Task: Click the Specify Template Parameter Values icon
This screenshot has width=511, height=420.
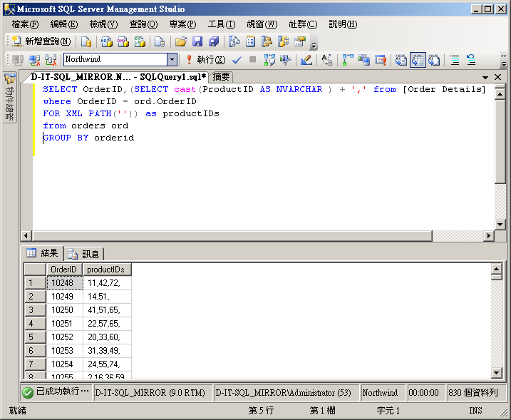Action: pos(327,60)
